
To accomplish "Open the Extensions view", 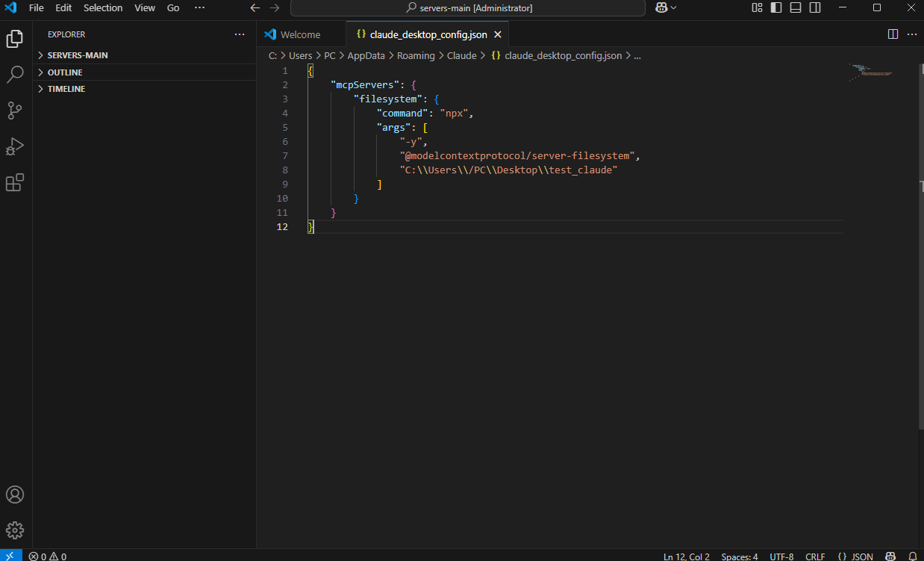I will pos(16,182).
